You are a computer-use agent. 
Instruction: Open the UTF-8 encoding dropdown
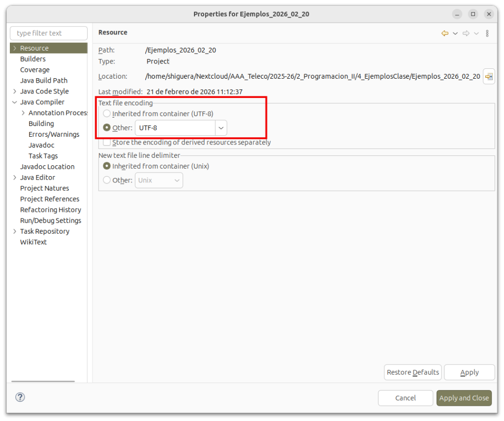pyautogui.click(x=221, y=128)
